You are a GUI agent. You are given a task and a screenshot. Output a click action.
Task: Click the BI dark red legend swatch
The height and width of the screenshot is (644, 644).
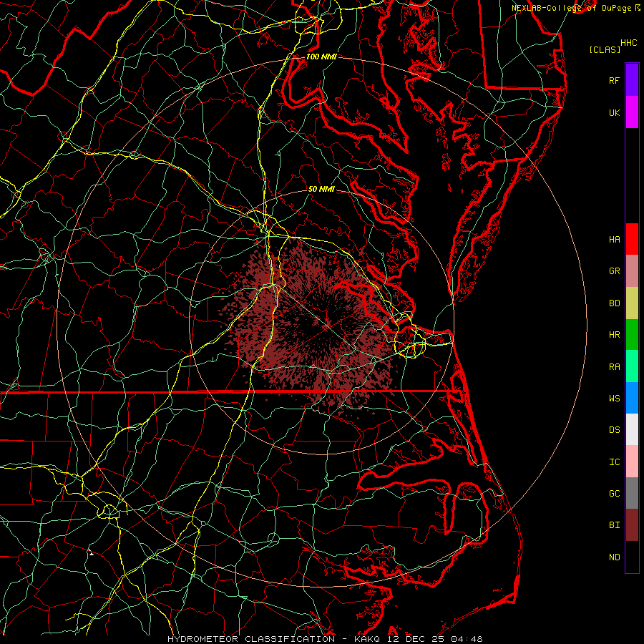click(632, 525)
